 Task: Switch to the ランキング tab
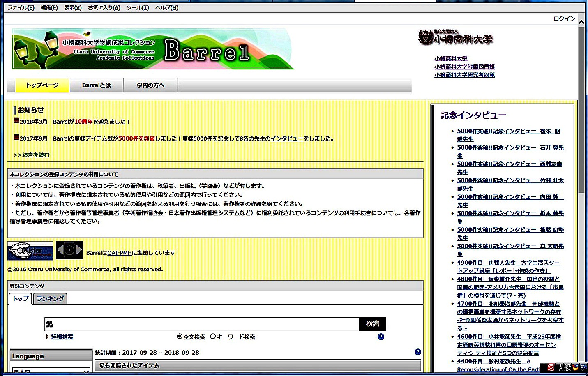50,299
